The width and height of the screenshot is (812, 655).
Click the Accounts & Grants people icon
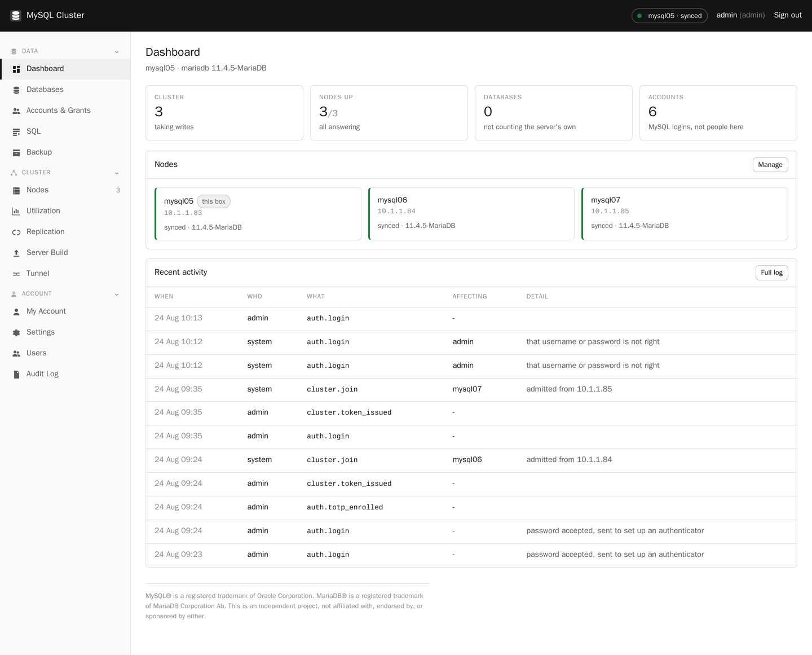point(16,111)
